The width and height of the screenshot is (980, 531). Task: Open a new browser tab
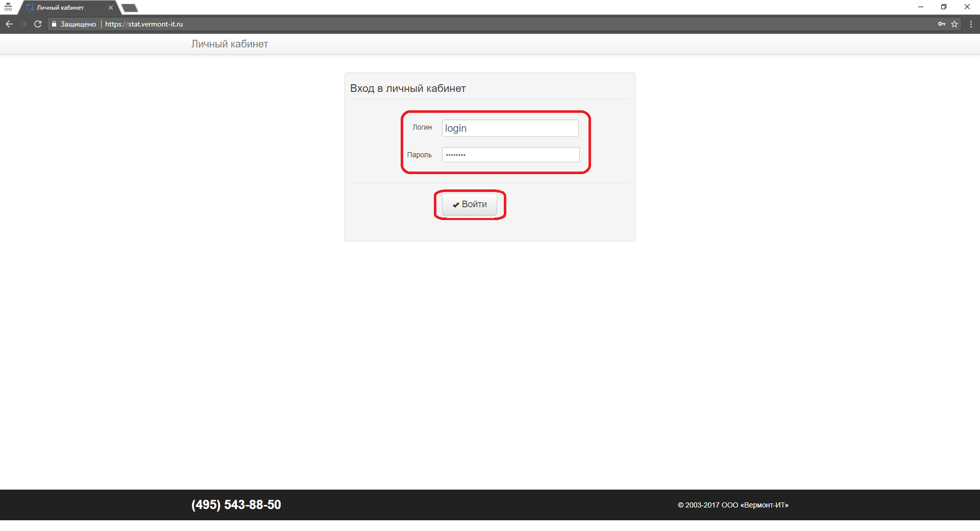click(x=130, y=8)
